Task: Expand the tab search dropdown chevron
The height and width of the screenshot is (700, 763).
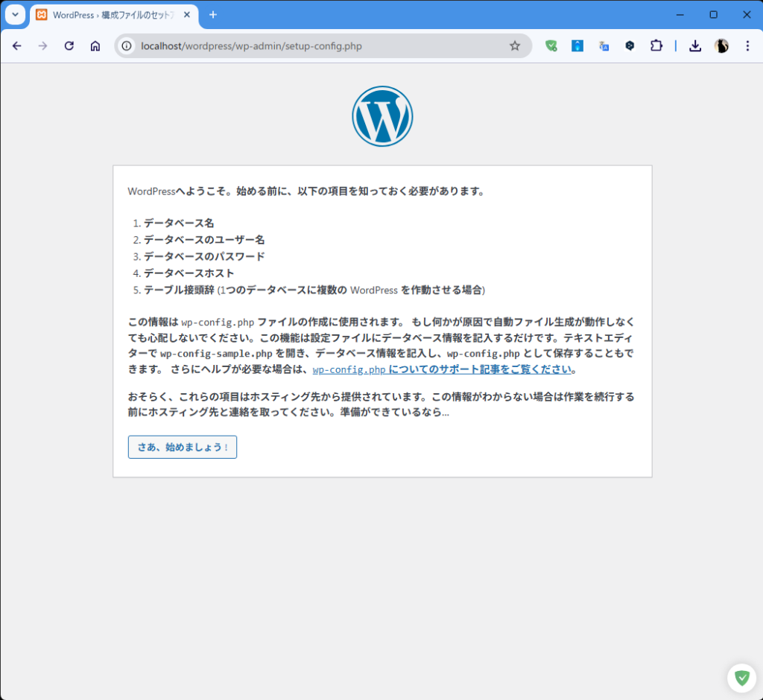Action: point(15,15)
